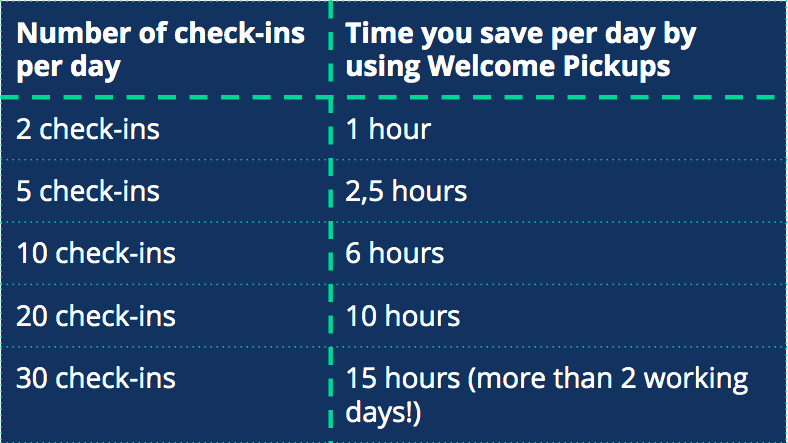Click the "5 check-ins" cell
The image size is (788, 443).
click(x=88, y=190)
